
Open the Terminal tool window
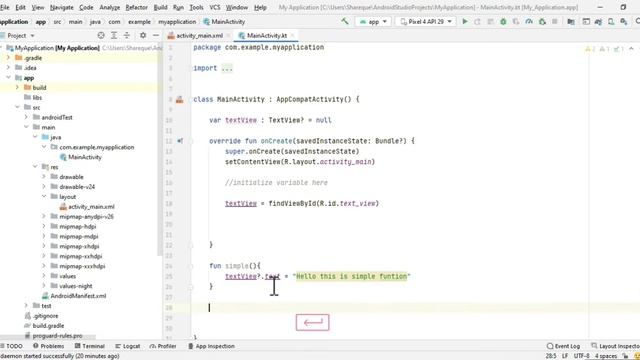[90, 346]
